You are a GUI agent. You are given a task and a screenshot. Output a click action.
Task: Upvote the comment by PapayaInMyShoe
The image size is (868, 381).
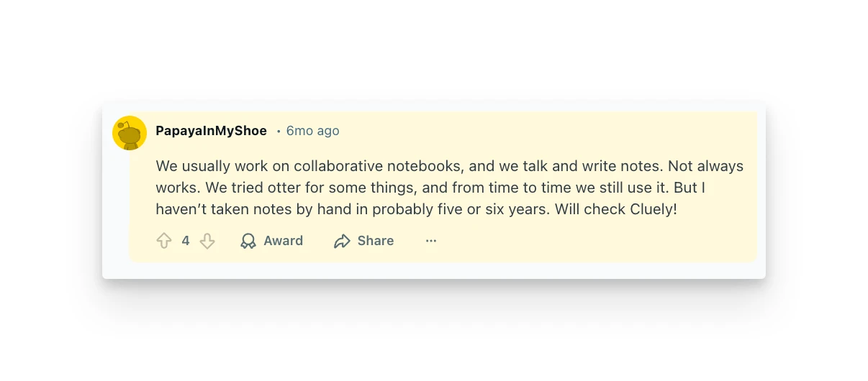(x=164, y=241)
